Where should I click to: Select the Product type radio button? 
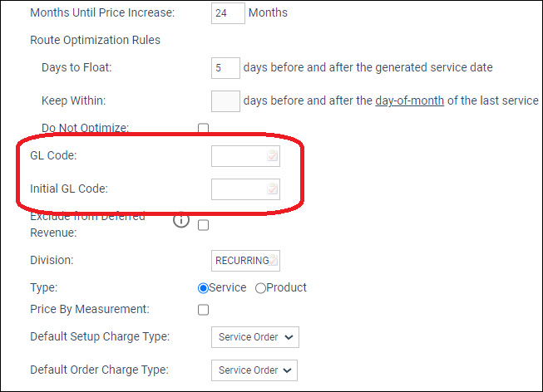260,288
